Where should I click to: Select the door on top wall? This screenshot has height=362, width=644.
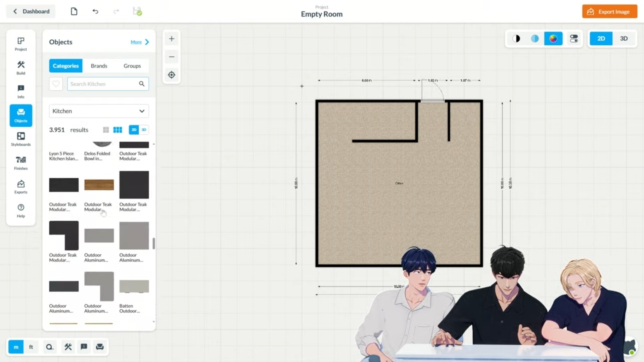pos(433,91)
